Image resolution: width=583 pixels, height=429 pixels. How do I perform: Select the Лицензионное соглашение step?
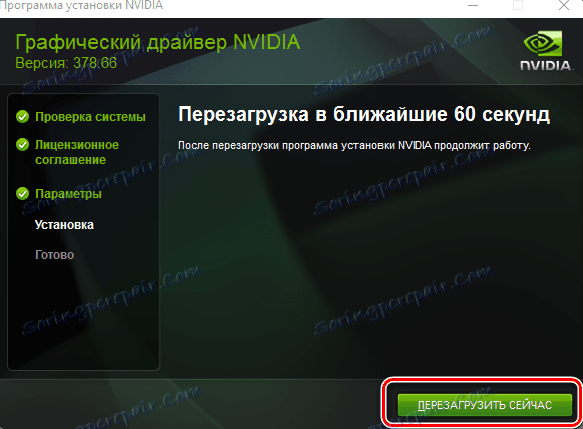point(77,152)
